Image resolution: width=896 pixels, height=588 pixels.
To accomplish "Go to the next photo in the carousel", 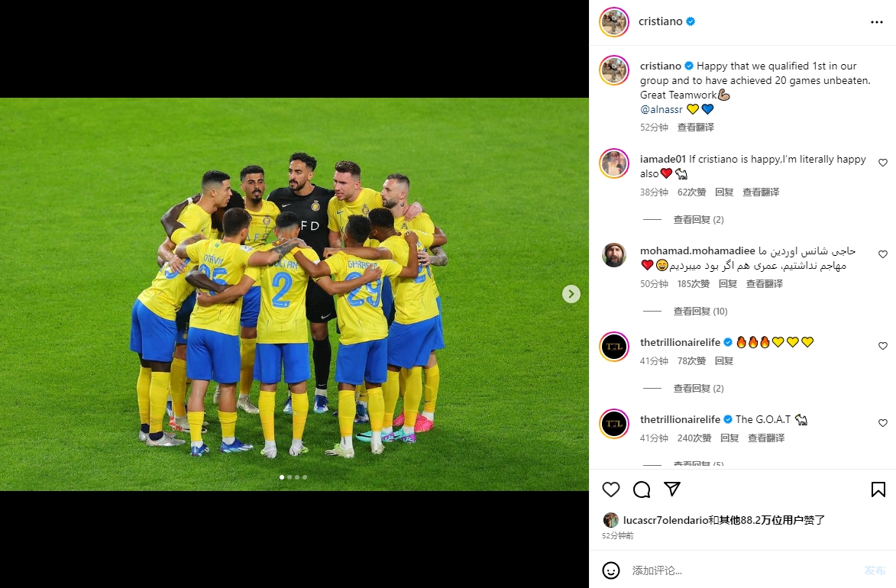I will click(571, 294).
